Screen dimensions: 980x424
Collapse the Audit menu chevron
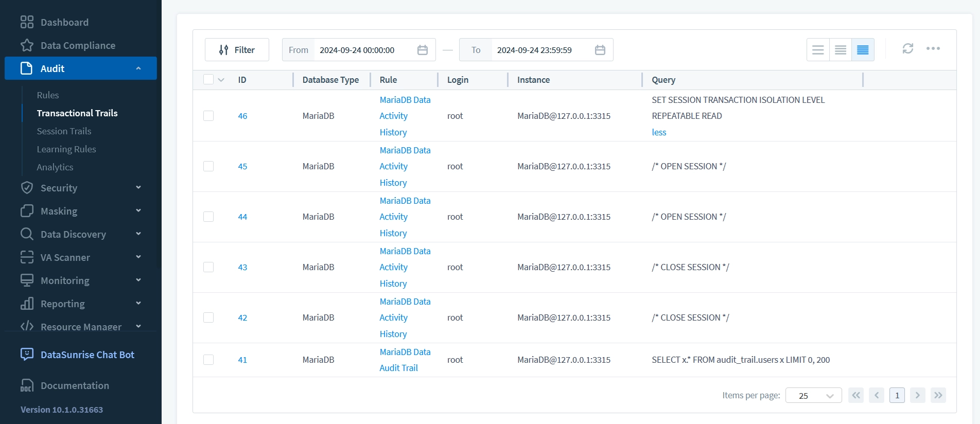point(138,68)
